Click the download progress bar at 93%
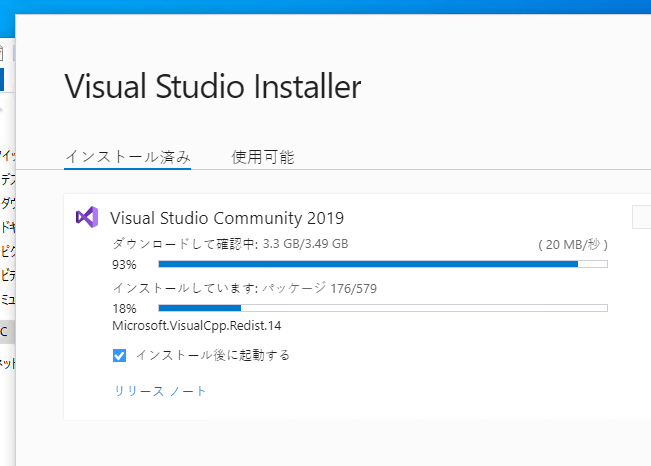The width and height of the screenshot is (651, 466). pos(383,264)
